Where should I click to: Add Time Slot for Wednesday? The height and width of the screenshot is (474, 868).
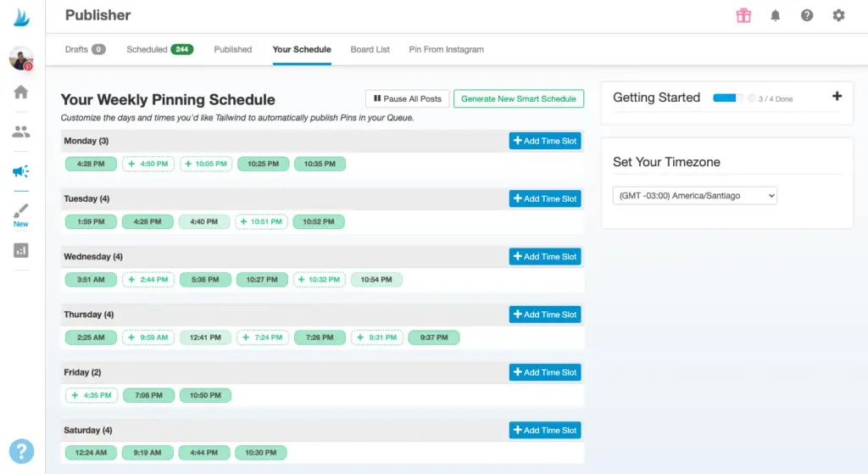click(545, 256)
